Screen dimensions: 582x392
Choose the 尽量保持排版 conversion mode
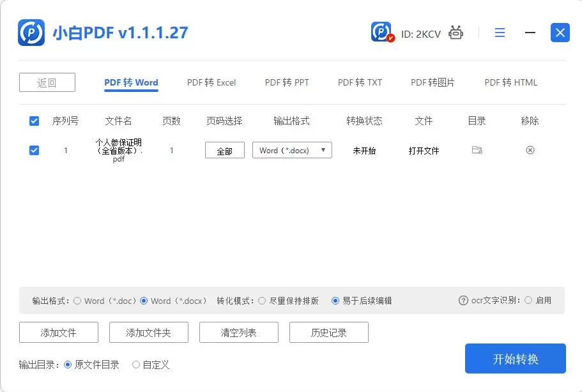(262, 300)
